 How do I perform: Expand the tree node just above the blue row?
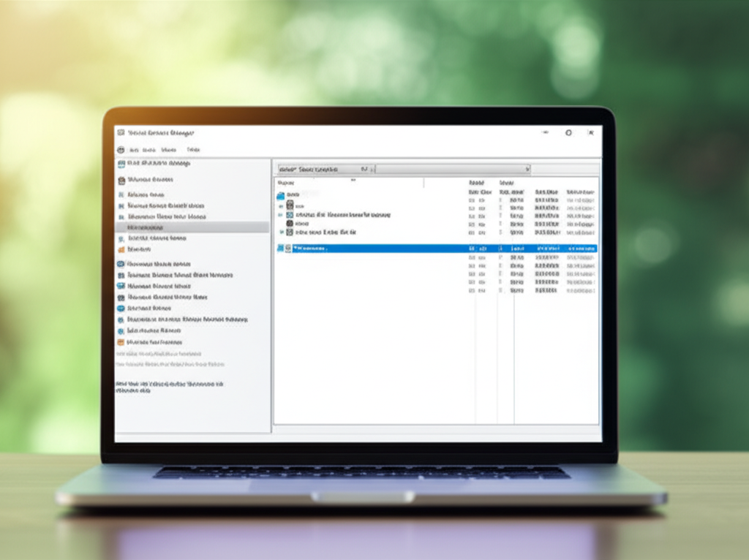click(281, 232)
